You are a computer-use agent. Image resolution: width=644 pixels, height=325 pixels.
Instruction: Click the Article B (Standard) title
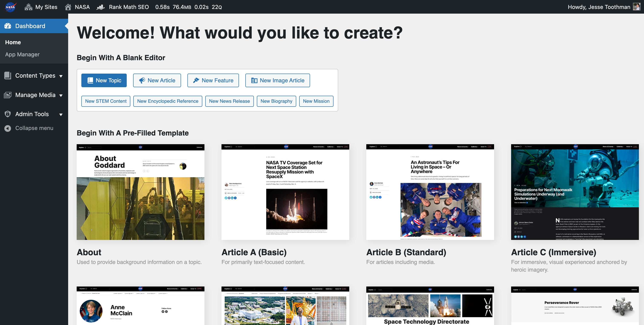pyautogui.click(x=406, y=252)
